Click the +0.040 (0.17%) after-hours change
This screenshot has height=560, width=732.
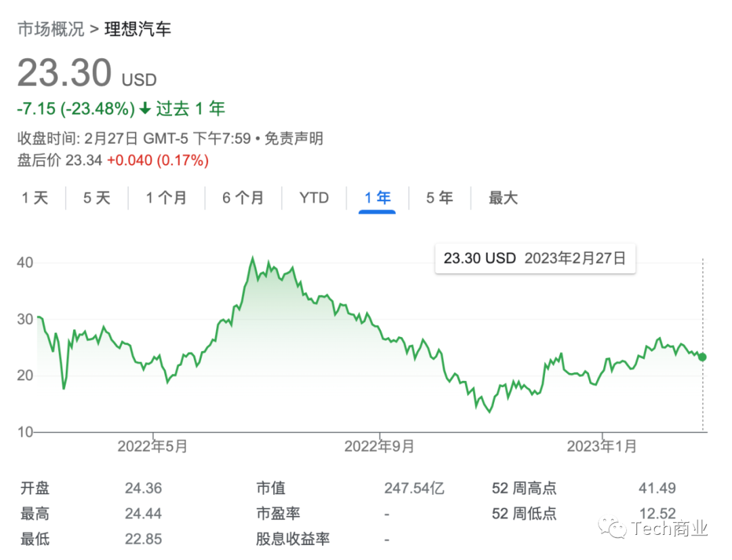point(158,160)
